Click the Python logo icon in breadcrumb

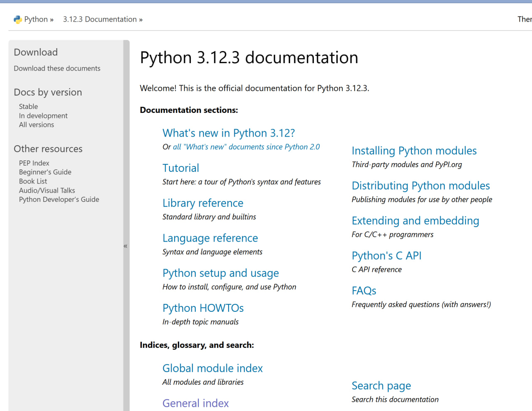click(17, 20)
